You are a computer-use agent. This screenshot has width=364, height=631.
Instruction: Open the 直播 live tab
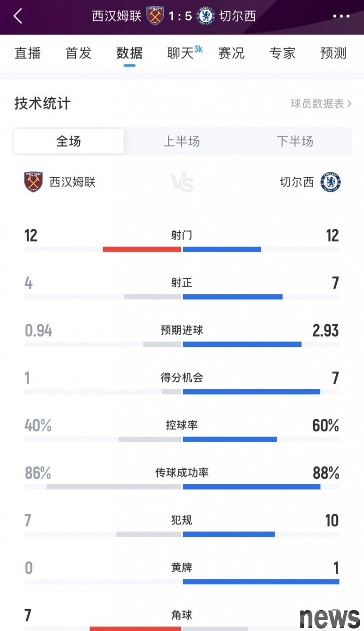click(28, 53)
